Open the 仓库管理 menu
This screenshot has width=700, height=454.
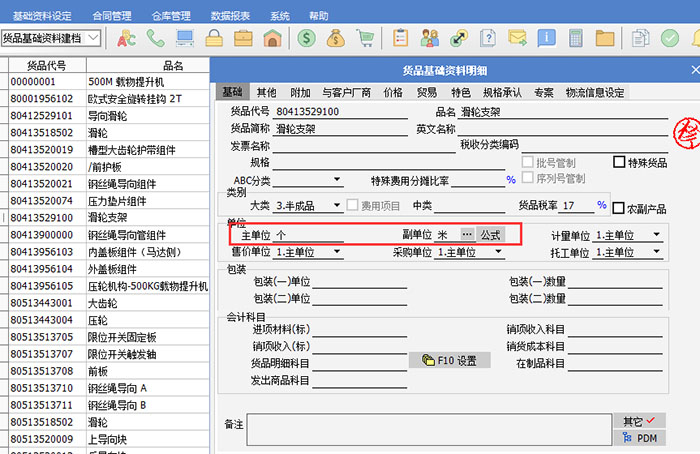tap(167, 16)
